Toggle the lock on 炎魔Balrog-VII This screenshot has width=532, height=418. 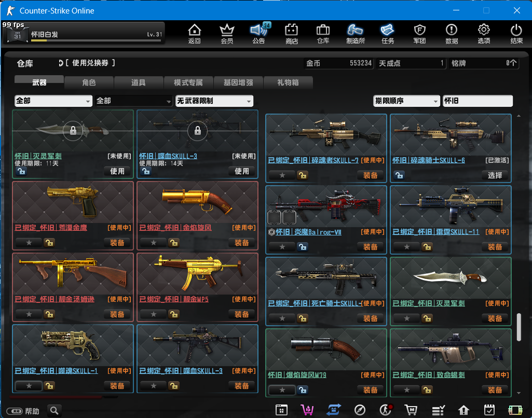click(303, 247)
